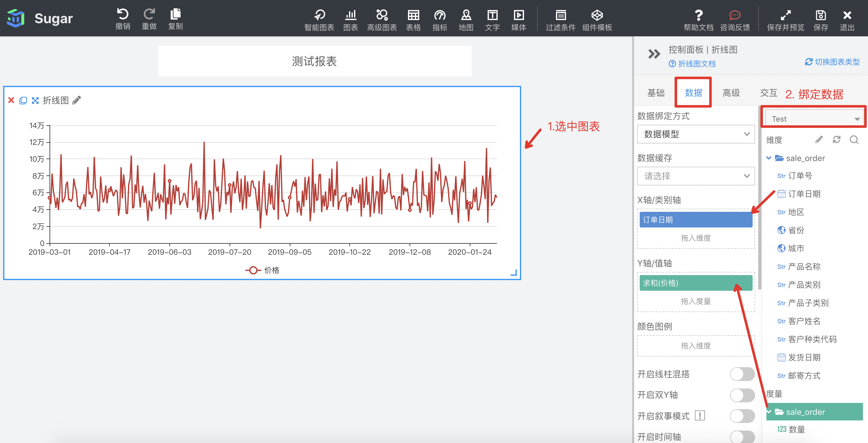The image size is (868, 443).
Task: Toggle 开启线柱混搭 switch
Action: tap(742, 374)
